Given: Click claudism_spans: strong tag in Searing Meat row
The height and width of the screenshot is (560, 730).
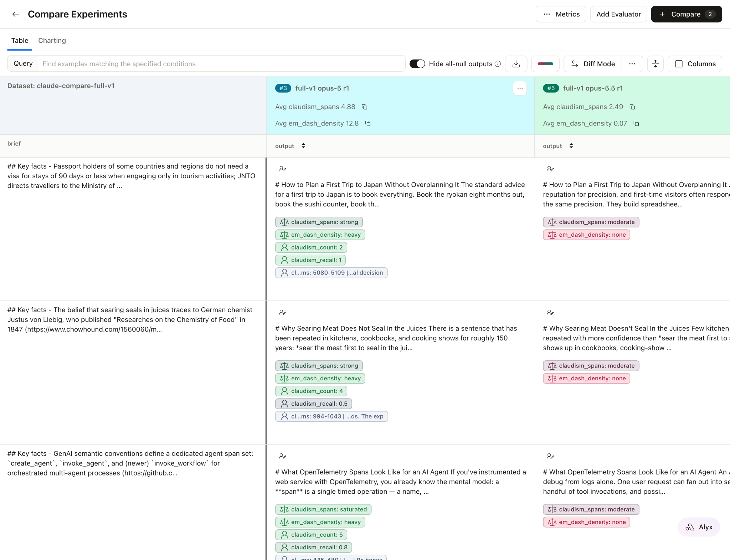Looking at the screenshot, I should (319, 366).
